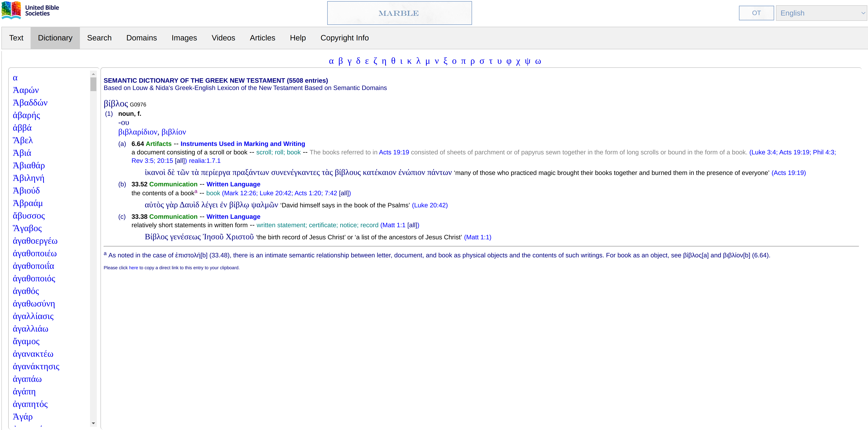This screenshot has width=868, height=430.
Task: Open the entry Ἀβαδδών in the sidebar
Action: pos(30,103)
